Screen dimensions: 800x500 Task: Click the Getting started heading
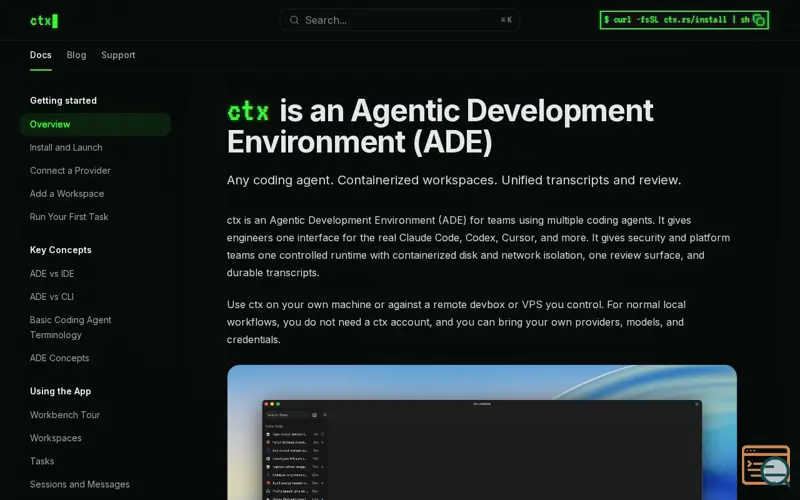pos(63,101)
